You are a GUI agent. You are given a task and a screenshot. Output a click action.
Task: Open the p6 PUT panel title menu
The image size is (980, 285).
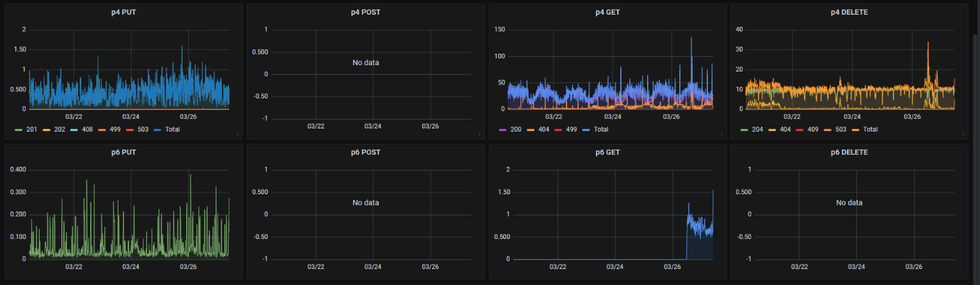124,153
